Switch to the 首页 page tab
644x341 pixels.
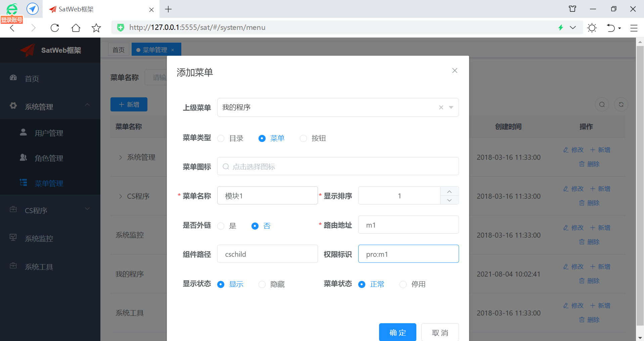[x=119, y=50]
